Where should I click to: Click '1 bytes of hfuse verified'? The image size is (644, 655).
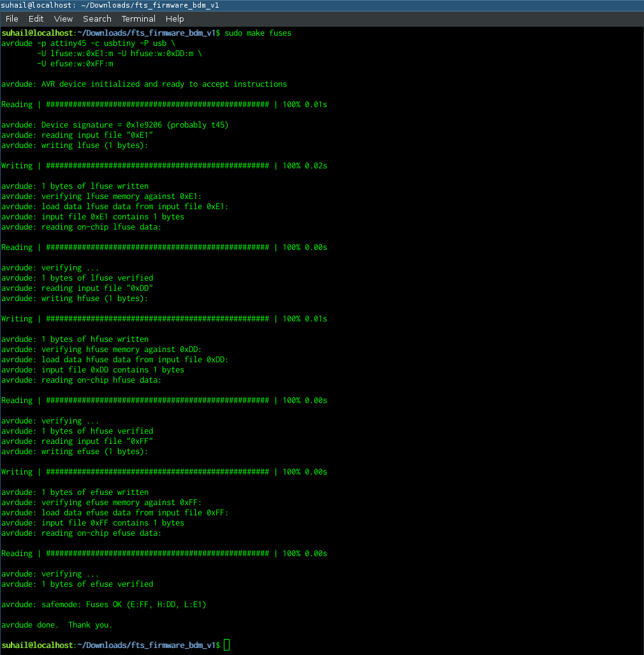(x=98, y=431)
